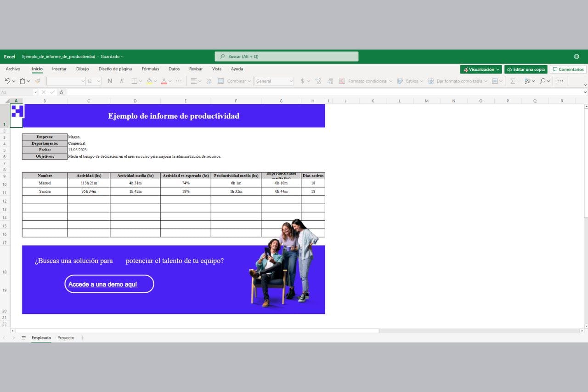Open the Borders icon
588x392 pixels.
point(134,81)
